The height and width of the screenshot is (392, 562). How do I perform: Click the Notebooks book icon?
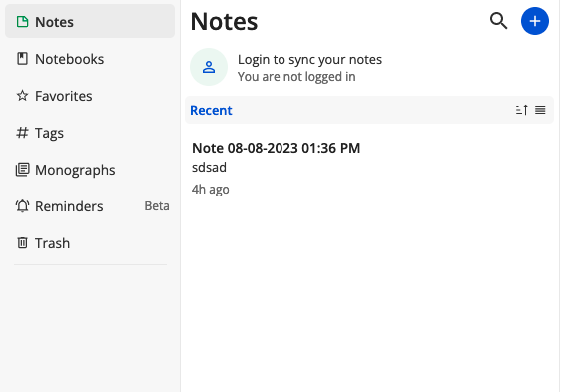click(x=22, y=59)
